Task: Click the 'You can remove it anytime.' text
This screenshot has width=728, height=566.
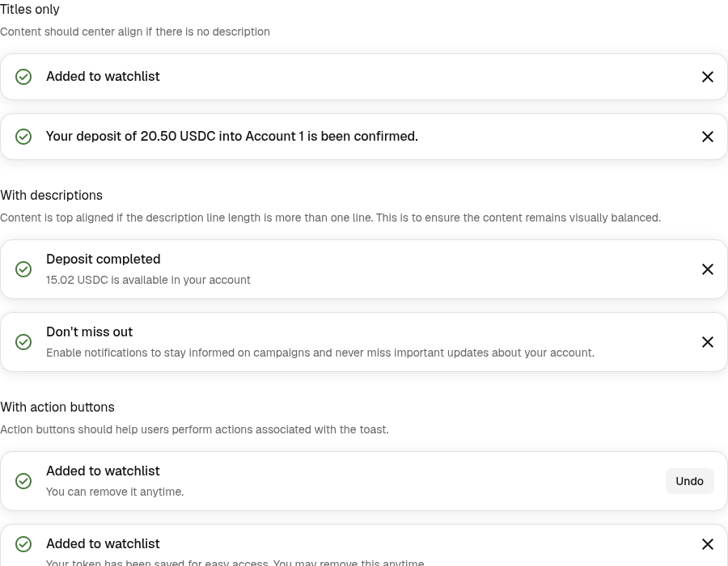Action: tap(115, 492)
